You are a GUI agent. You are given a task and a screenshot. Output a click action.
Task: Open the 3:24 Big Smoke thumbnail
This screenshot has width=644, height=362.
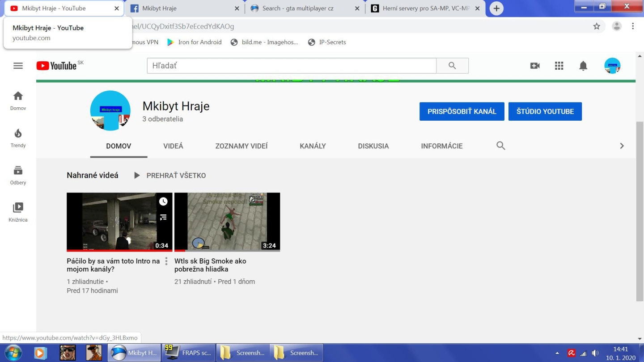pyautogui.click(x=227, y=222)
